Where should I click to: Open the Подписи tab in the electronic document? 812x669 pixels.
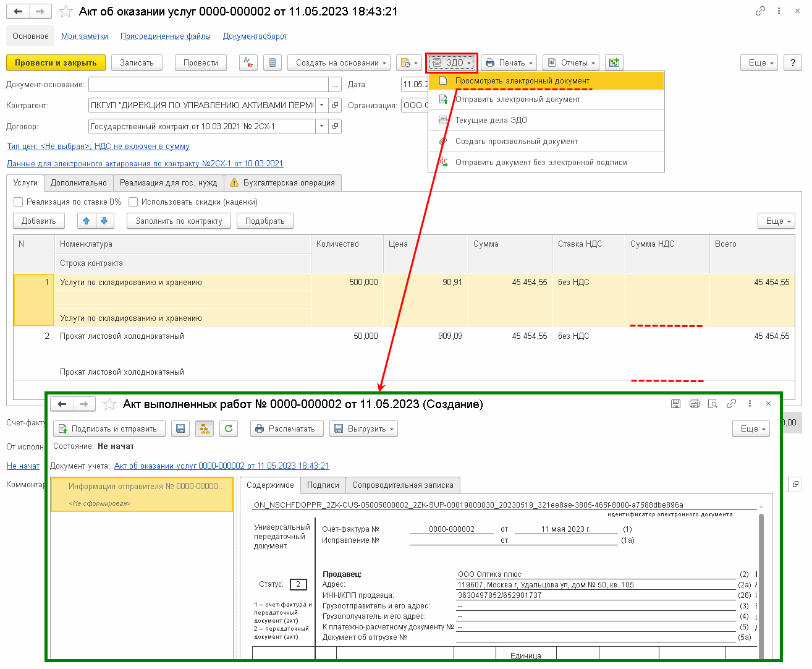pos(323,485)
